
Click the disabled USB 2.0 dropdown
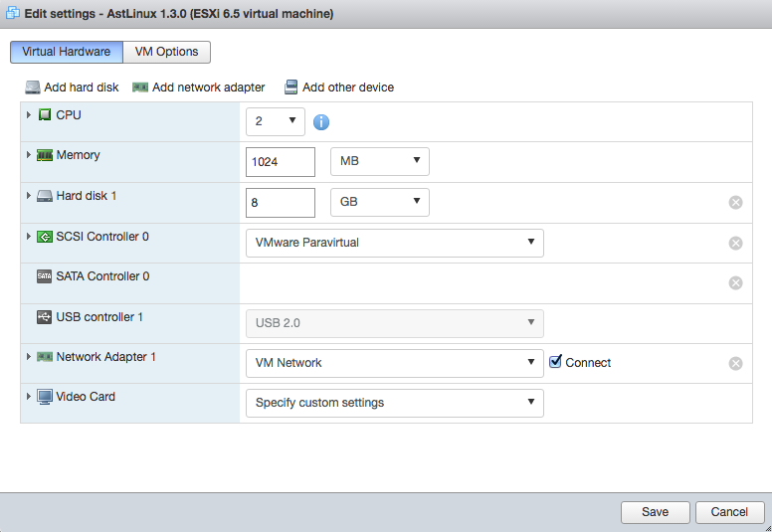tap(395, 323)
